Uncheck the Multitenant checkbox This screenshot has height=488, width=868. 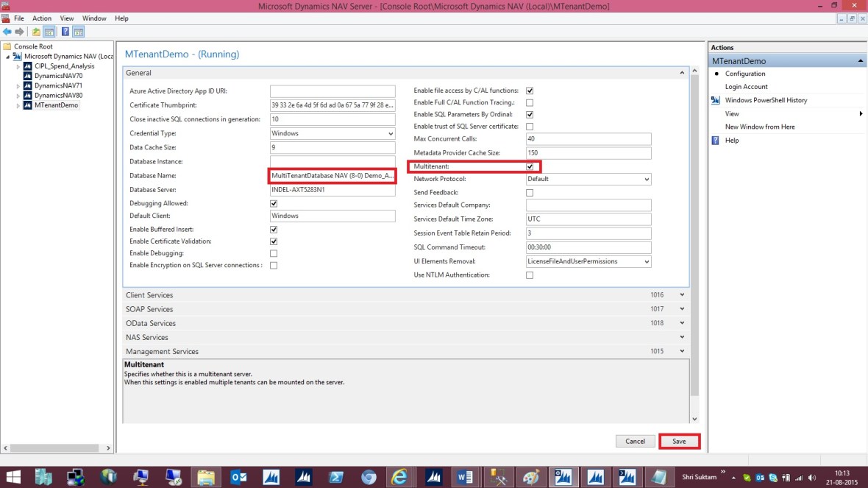tap(530, 166)
